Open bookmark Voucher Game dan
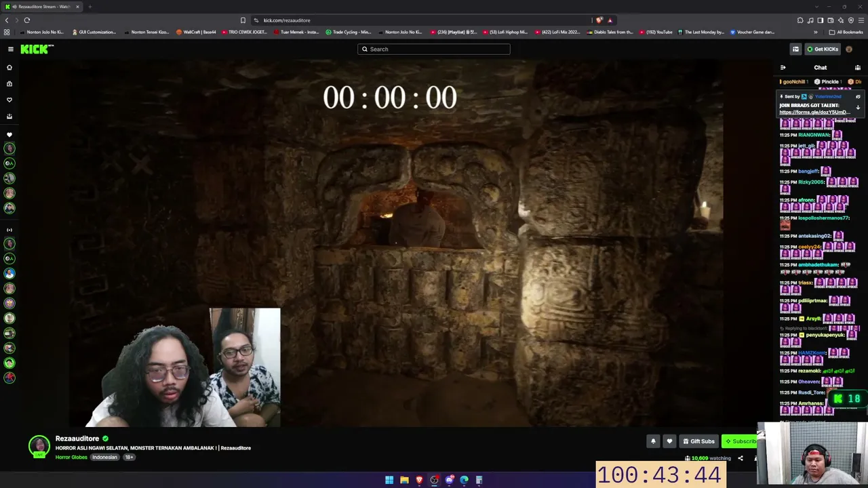 (752, 32)
